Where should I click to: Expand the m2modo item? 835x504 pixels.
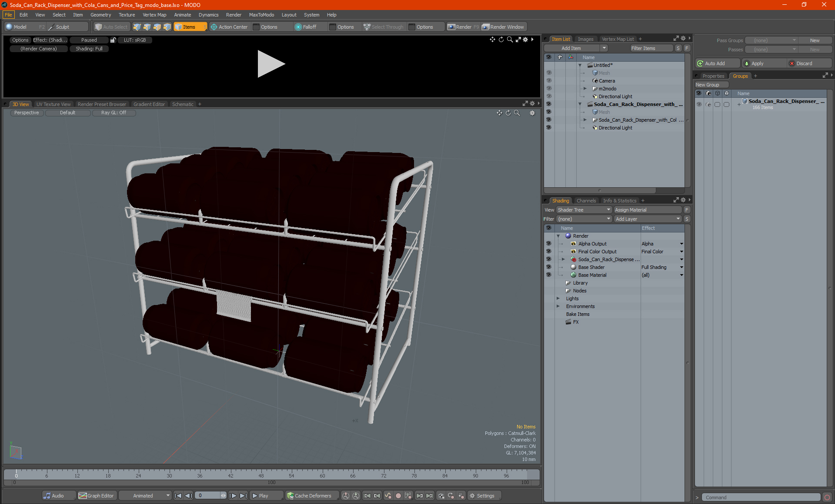(585, 89)
